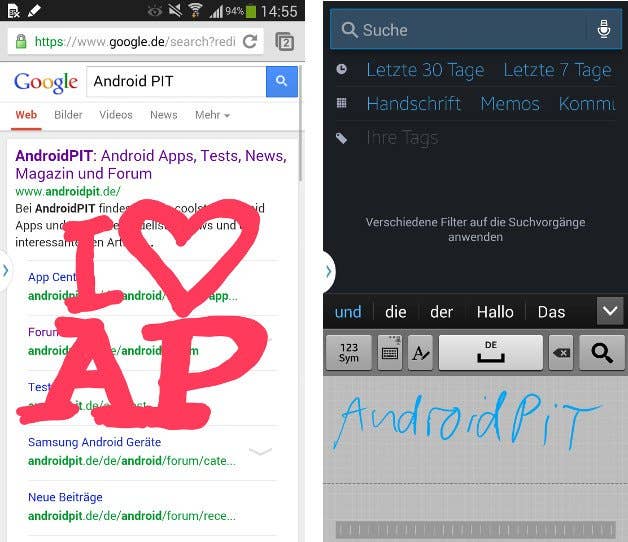Open the browser tabs counter showing 2
The width and height of the screenshot is (628, 542).
[284, 42]
